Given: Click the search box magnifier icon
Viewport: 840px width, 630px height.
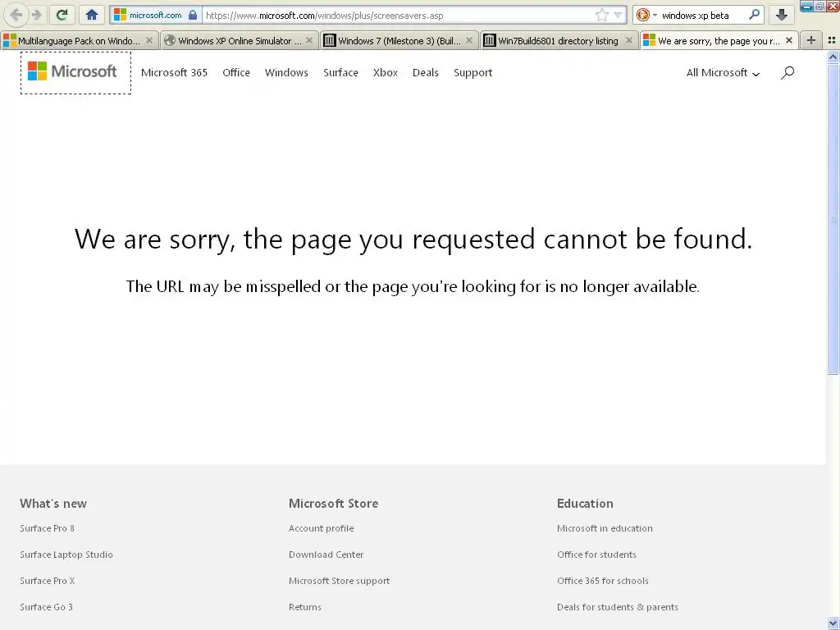Looking at the screenshot, I should click(754, 15).
